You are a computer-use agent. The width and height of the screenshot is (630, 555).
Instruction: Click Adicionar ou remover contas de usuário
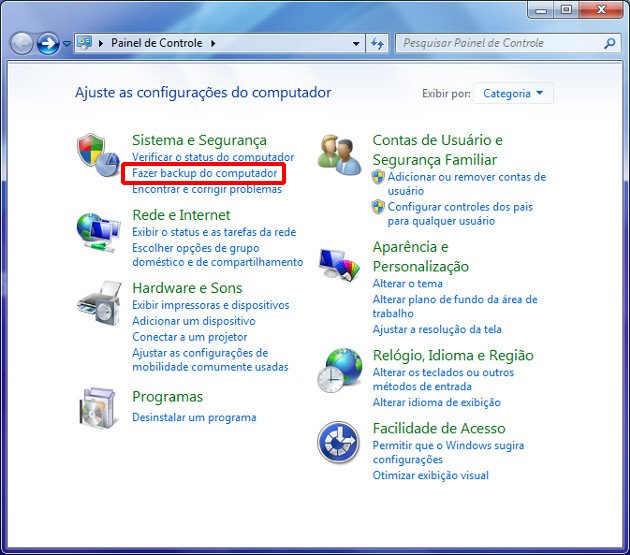tap(466, 184)
